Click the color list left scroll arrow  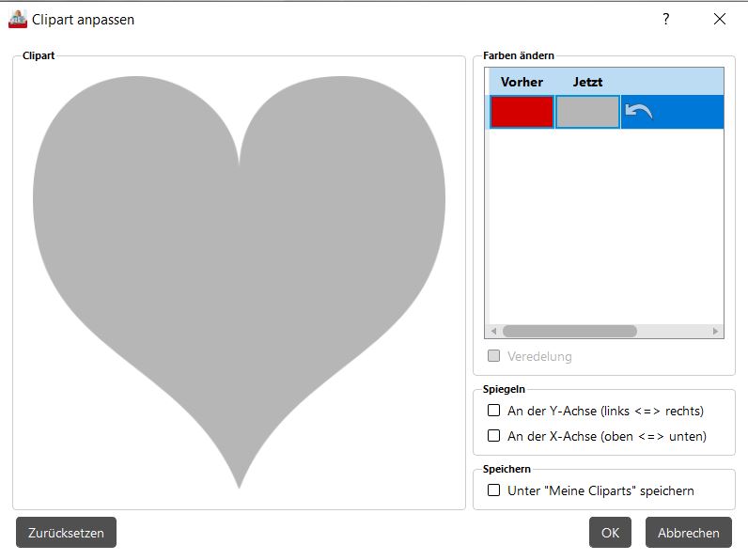[493, 331]
